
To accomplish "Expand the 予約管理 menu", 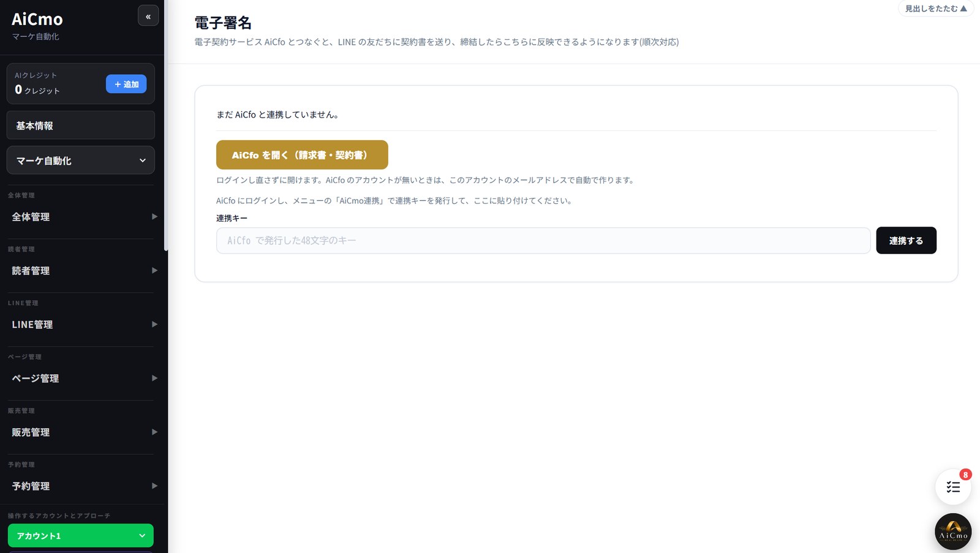I will (85, 486).
